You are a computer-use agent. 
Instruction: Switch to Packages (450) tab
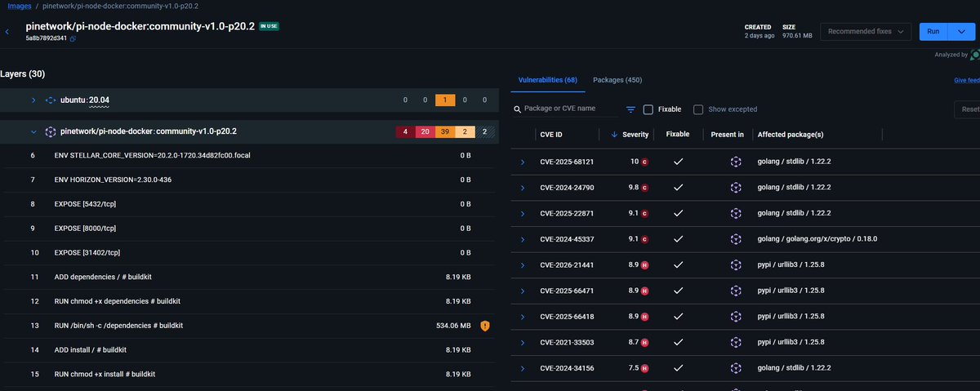pos(617,80)
